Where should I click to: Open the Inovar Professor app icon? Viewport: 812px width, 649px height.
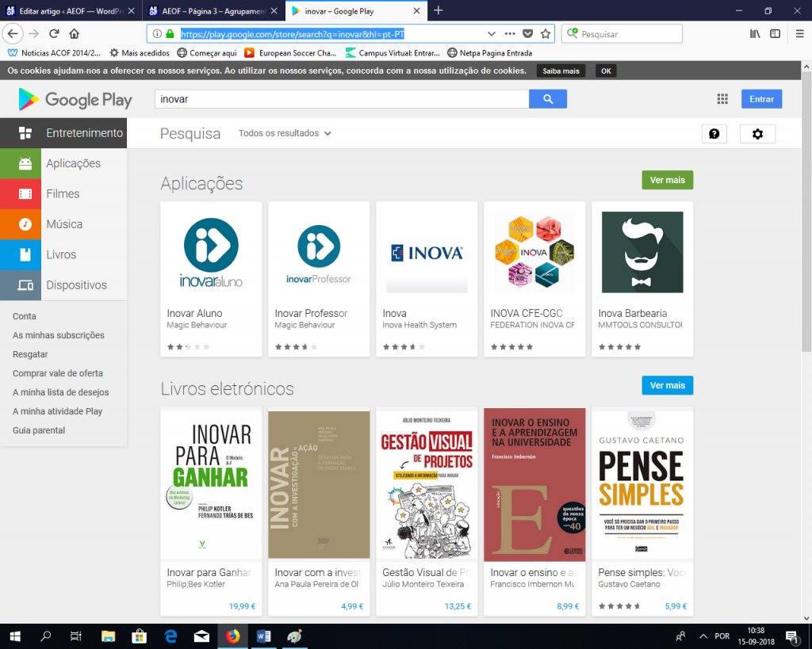click(x=319, y=253)
